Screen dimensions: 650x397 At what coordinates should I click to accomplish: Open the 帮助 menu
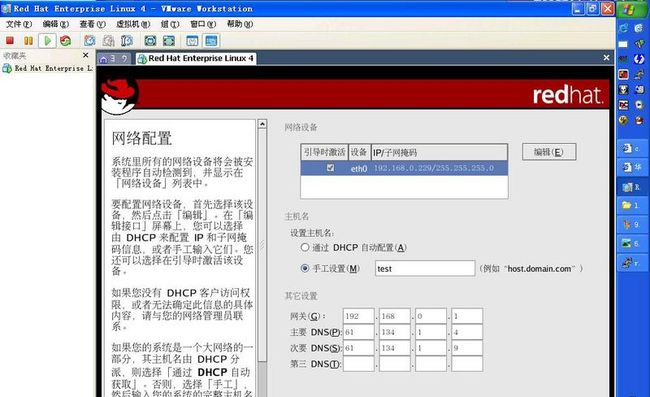tap(240, 24)
